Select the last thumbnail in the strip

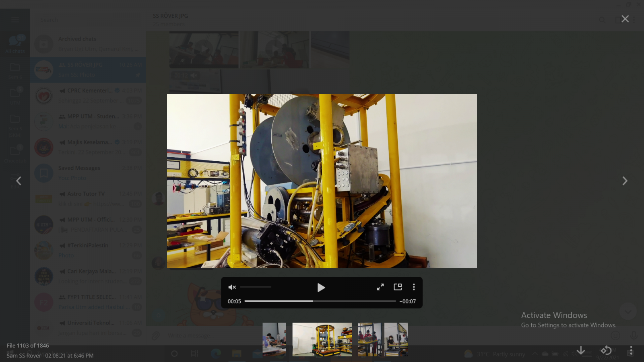[x=396, y=339]
